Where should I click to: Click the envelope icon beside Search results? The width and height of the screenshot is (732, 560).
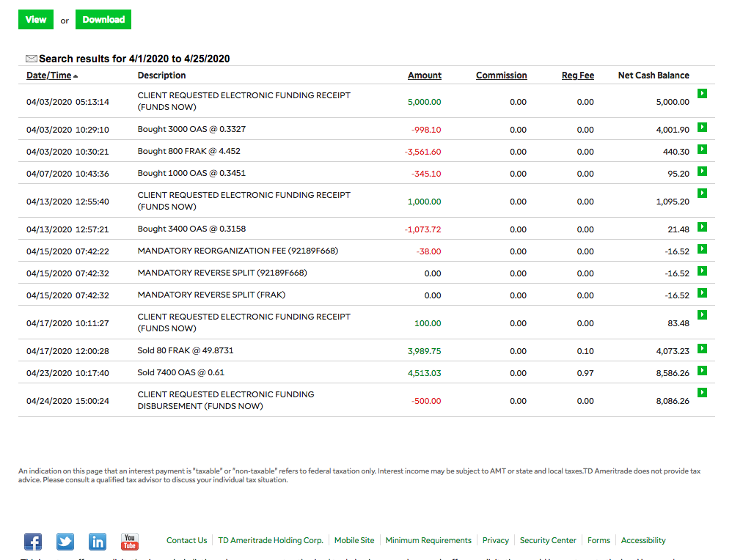point(32,59)
